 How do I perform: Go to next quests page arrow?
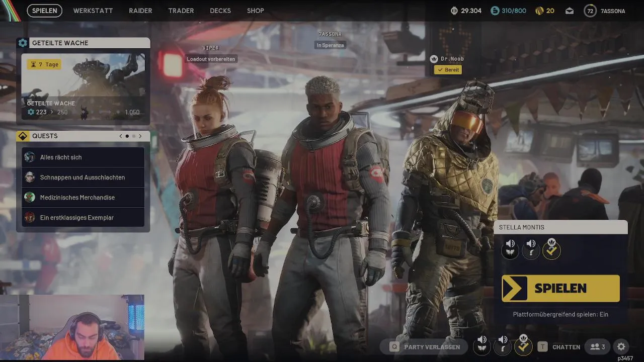pos(140,136)
